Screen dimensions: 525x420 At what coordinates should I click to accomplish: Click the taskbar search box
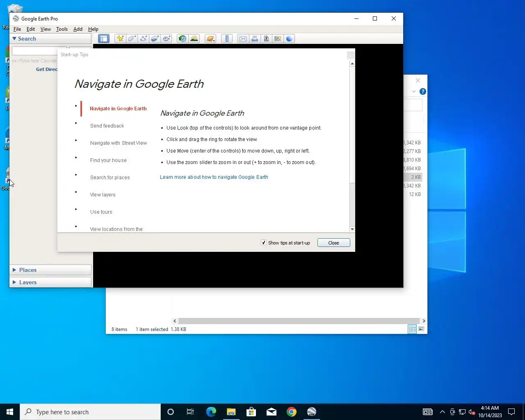click(90, 412)
